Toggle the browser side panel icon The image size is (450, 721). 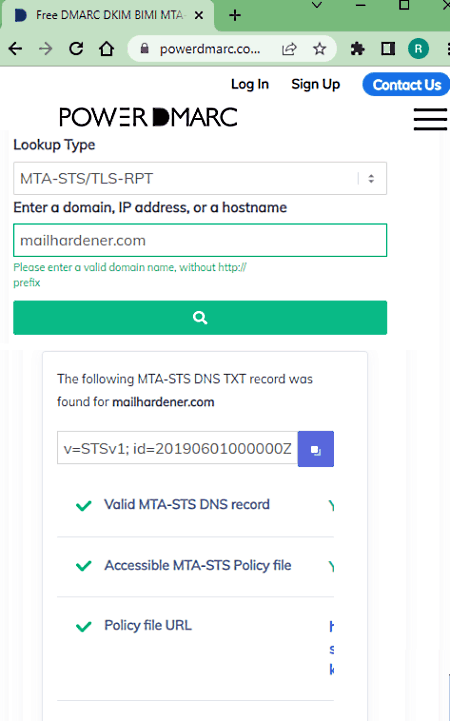tap(388, 49)
